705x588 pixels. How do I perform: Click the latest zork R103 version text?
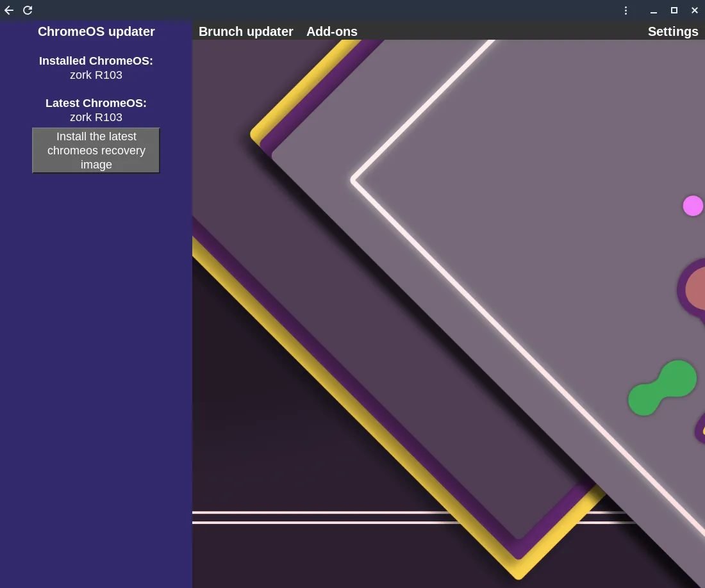pos(96,117)
